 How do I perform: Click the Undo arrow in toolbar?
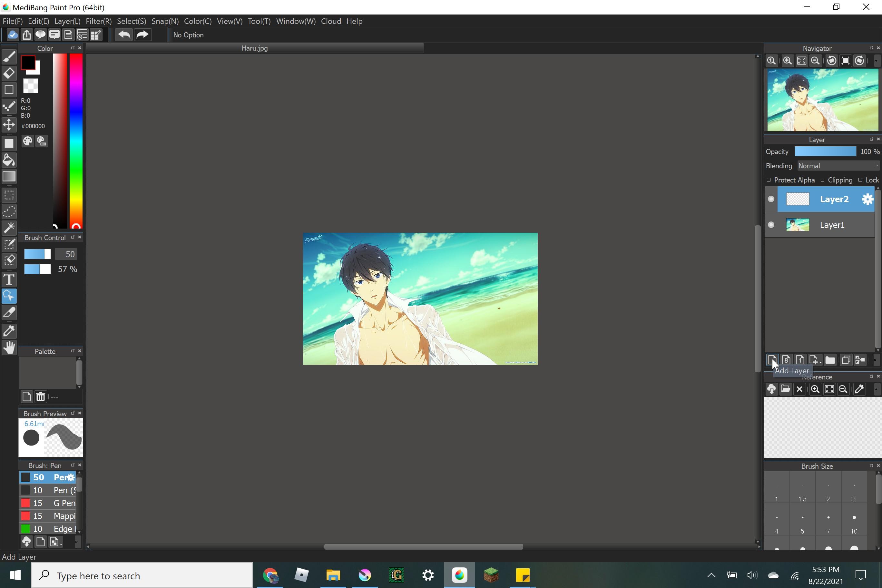tap(124, 35)
